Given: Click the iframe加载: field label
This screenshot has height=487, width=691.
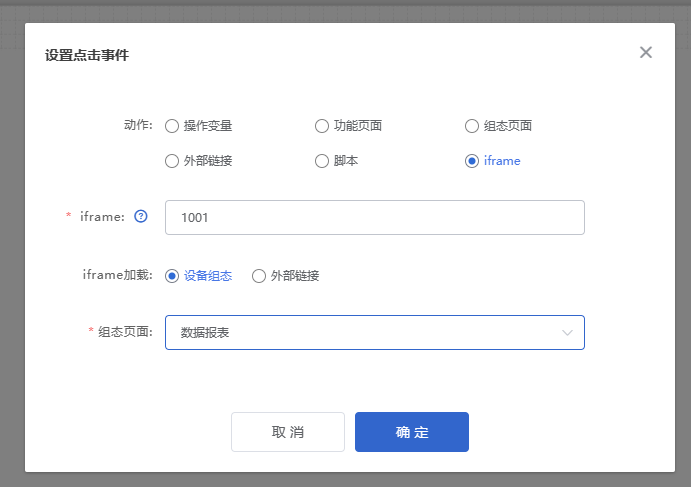Looking at the screenshot, I should pos(118,275).
